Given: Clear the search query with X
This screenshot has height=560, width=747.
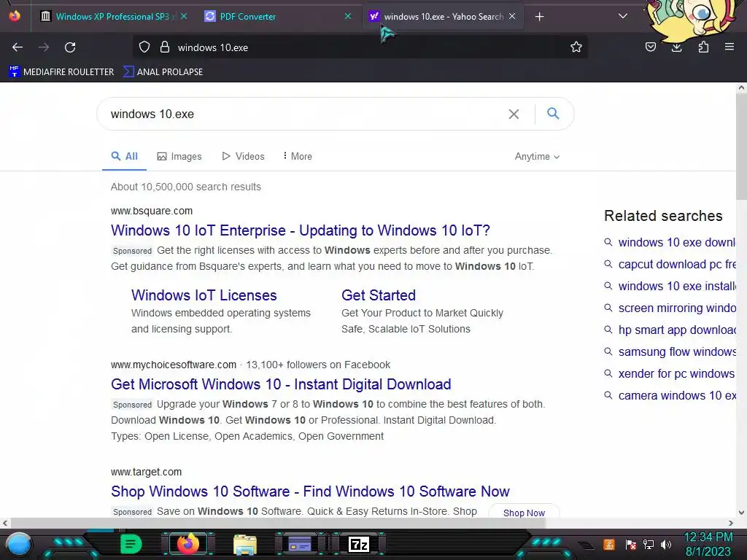Looking at the screenshot, I should pos(514,114).
